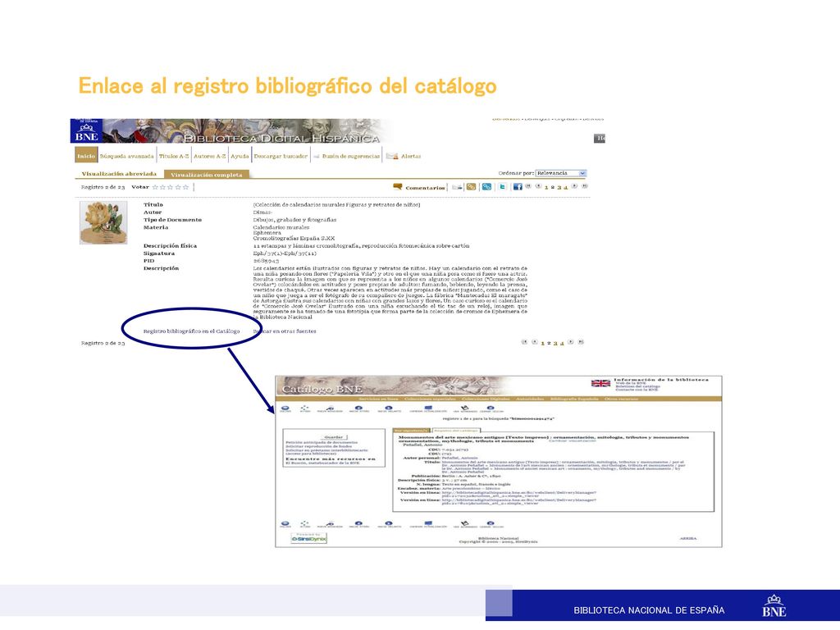Select the Registro del catálogo tab

pos(456,430)
